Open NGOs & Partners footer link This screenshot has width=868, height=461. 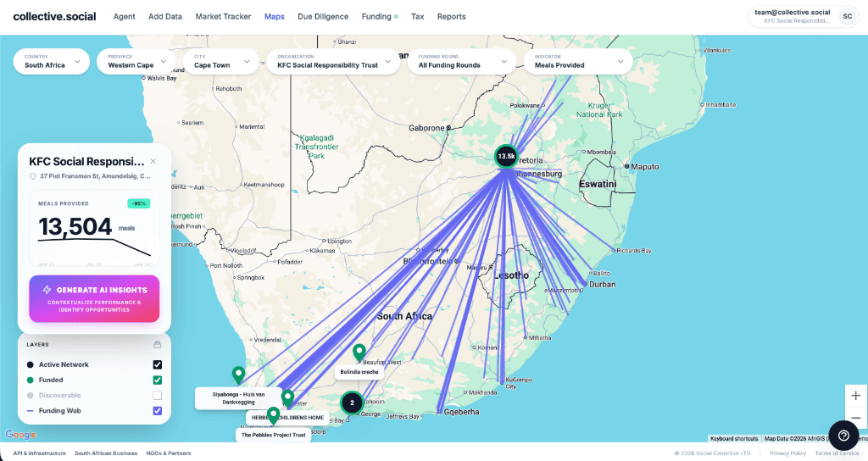point(169,453)
